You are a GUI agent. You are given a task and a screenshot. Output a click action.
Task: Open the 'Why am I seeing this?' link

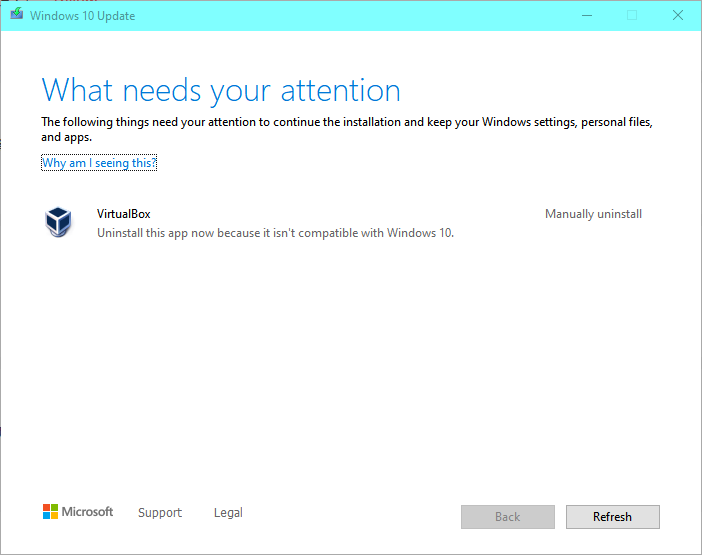coord(99,163)
